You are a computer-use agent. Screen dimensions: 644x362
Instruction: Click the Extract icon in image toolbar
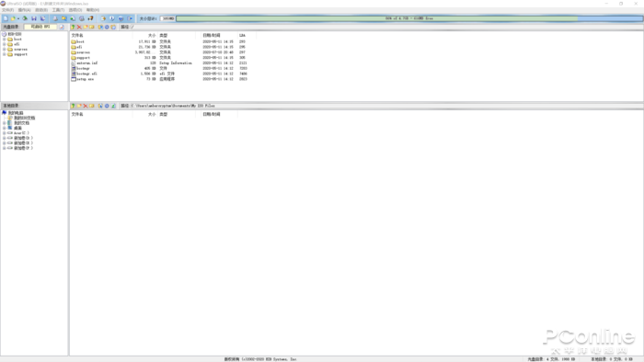point(100,27)
